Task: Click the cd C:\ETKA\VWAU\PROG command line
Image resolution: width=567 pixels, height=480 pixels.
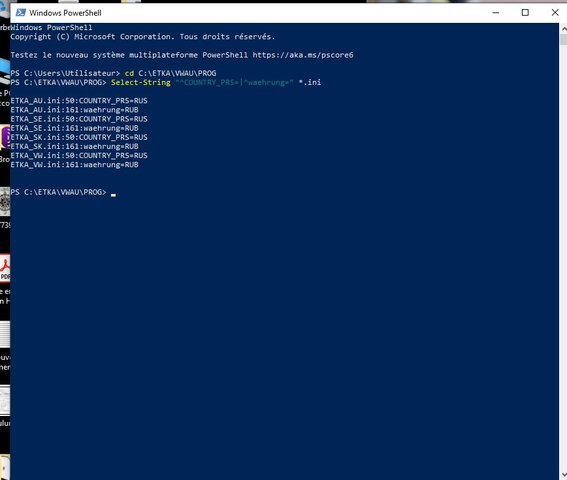Action: tap(170, 73)
